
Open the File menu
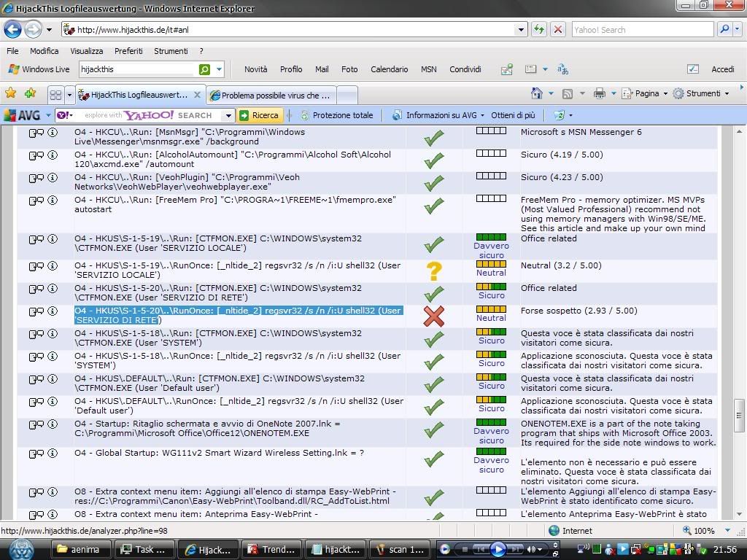[13, 51]
